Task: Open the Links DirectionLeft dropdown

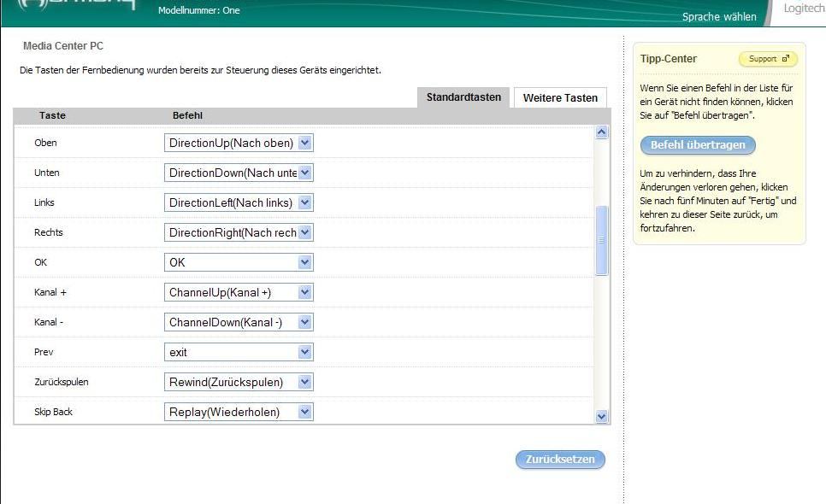Action: pyautogui.click(x=305, y=202)
